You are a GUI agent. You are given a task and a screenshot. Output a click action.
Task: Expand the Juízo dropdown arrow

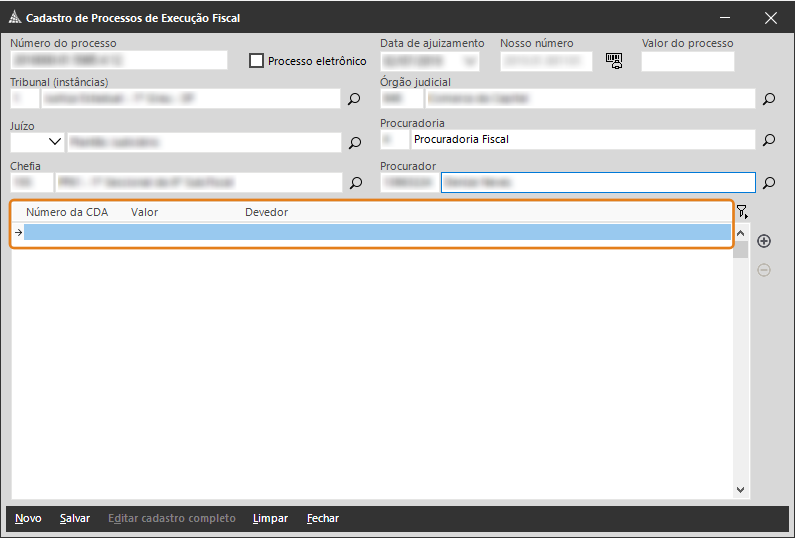(x=53, y=142)
